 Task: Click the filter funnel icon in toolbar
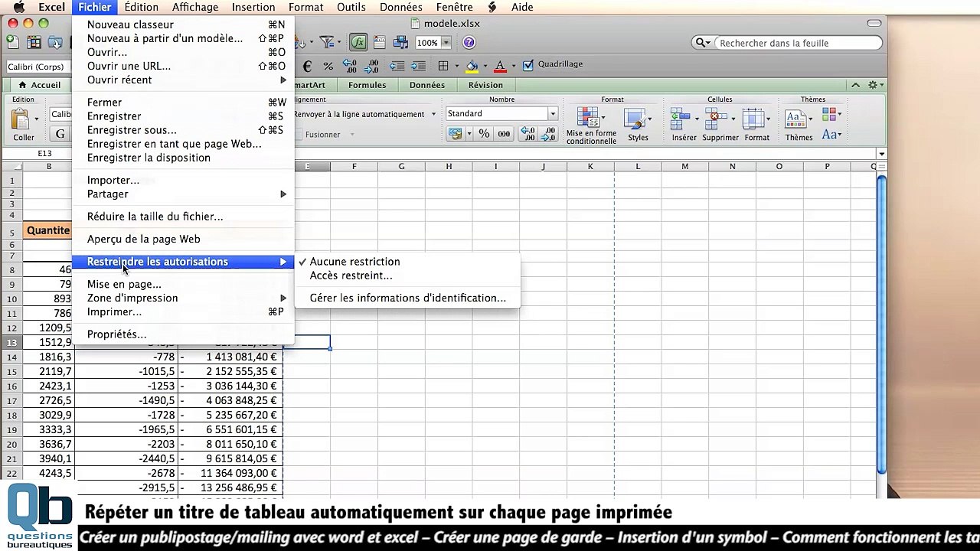pyautogui.click(x=327, y=43)
